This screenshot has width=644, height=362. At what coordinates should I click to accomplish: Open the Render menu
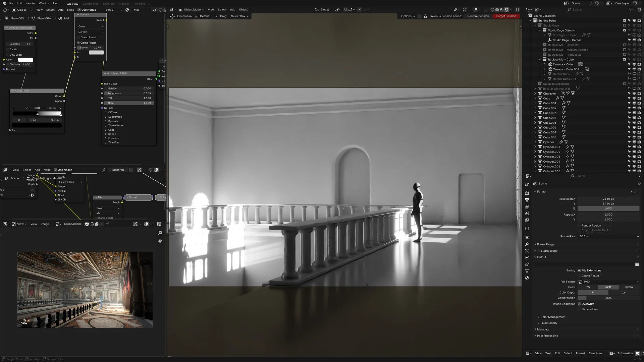click(30, 3)
